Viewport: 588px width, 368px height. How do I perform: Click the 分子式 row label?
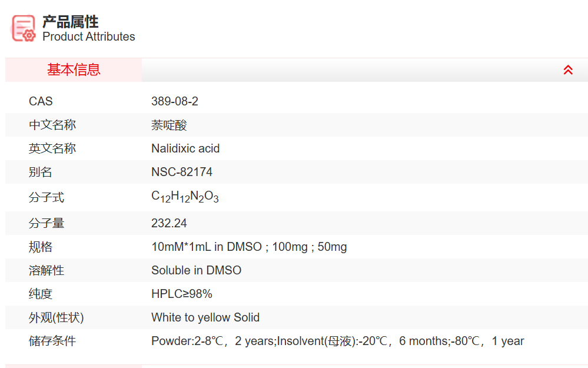46,197
